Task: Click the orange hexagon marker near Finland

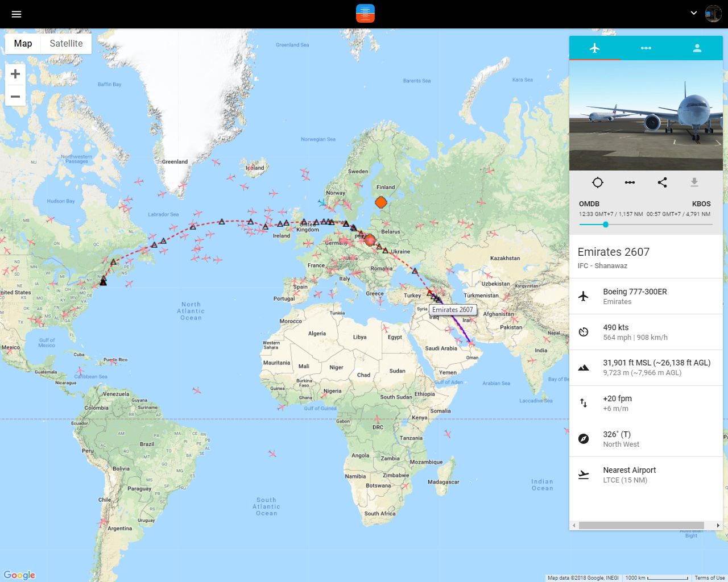Action: [x=381, y=202]
